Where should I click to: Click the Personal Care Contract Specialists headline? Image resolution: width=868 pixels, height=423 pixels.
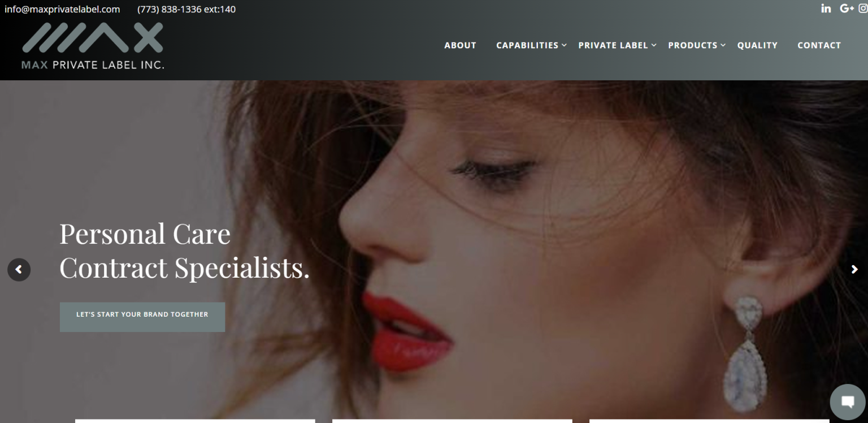pos(184,250)
